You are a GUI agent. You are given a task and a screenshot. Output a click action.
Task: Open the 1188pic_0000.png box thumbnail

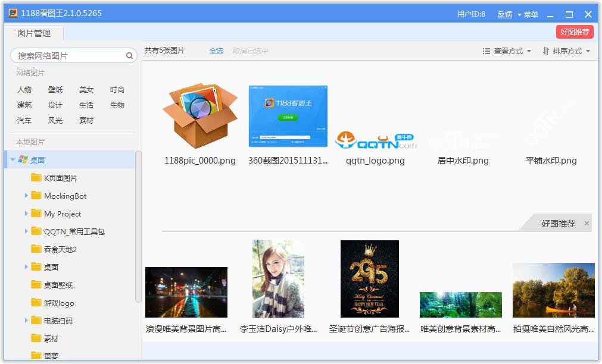pos(199,116)
